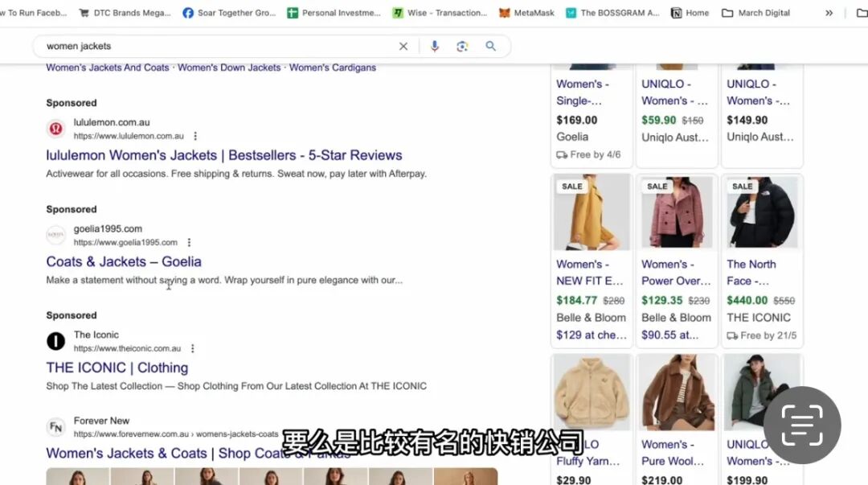Open UNIQLO $59.90 sale product
Image resolution: width=868 pixels, height=485 pixels.
point(677,115)
